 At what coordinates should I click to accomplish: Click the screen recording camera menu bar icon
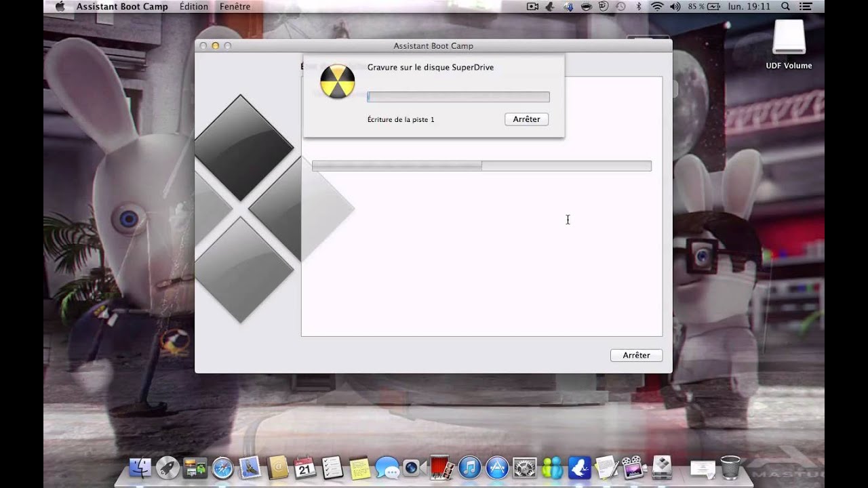click(532, 6)
